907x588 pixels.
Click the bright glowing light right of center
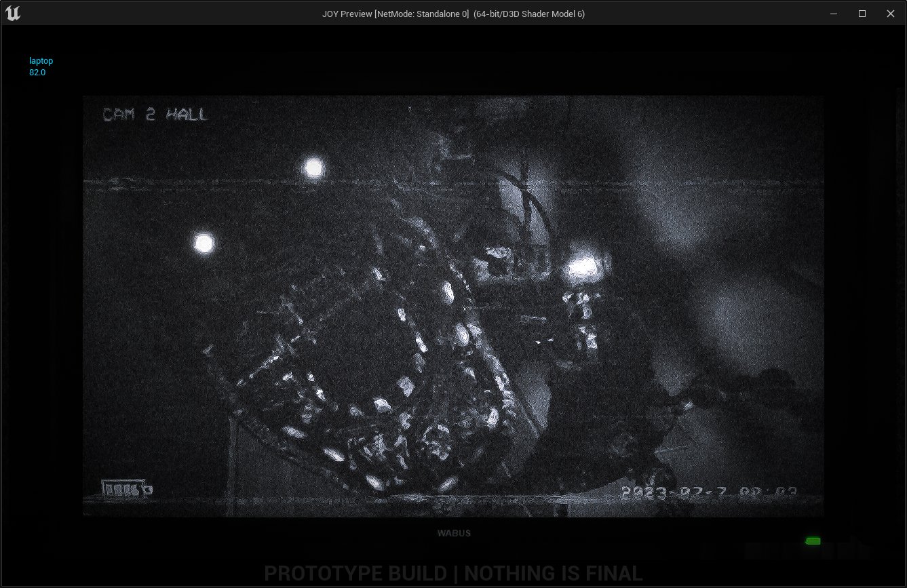(581, 268)
